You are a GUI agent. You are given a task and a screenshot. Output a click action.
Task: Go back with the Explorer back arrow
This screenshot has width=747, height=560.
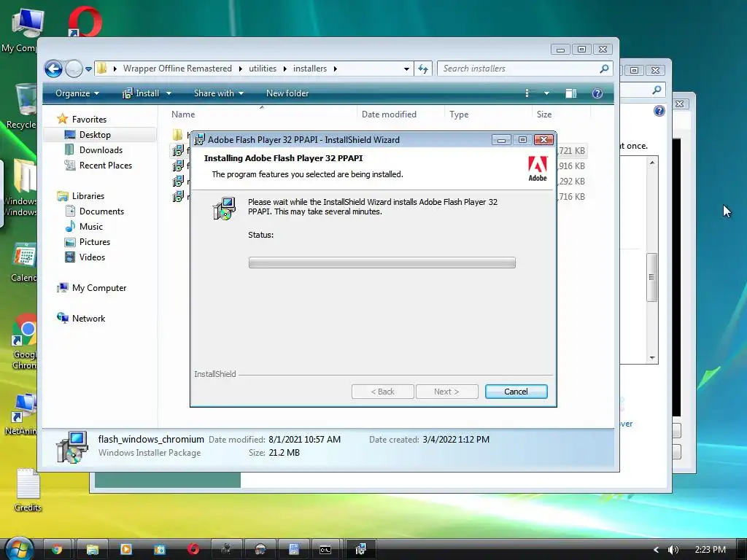[53, 69]
